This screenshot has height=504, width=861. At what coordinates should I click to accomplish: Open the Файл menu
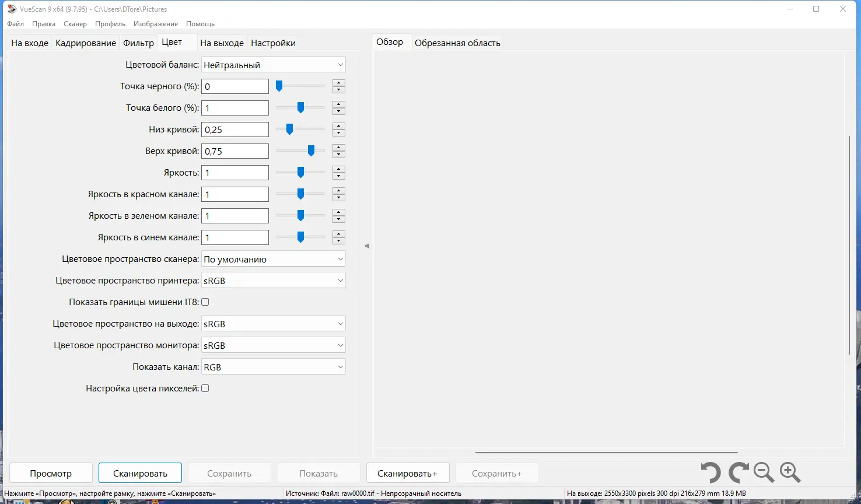[16, 24]
